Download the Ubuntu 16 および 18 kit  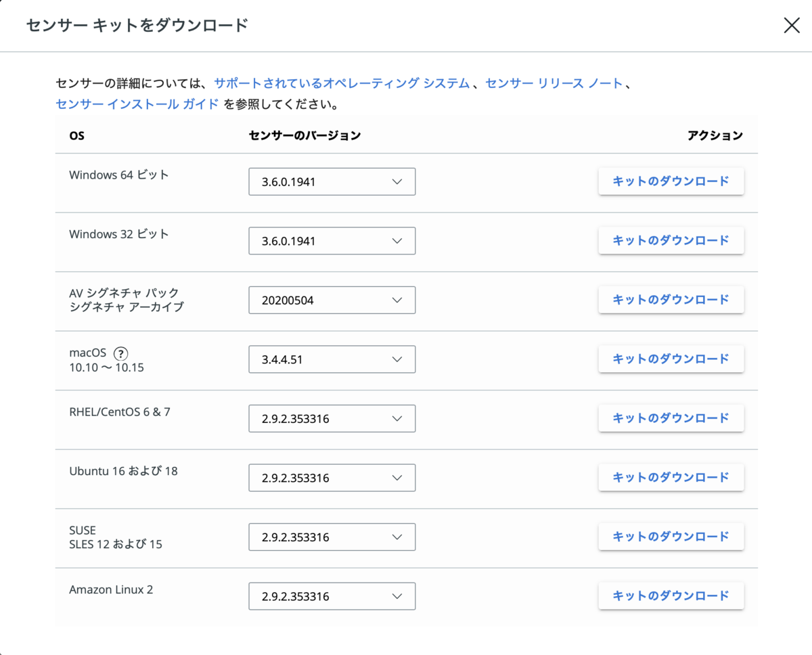tap(671, 477)
